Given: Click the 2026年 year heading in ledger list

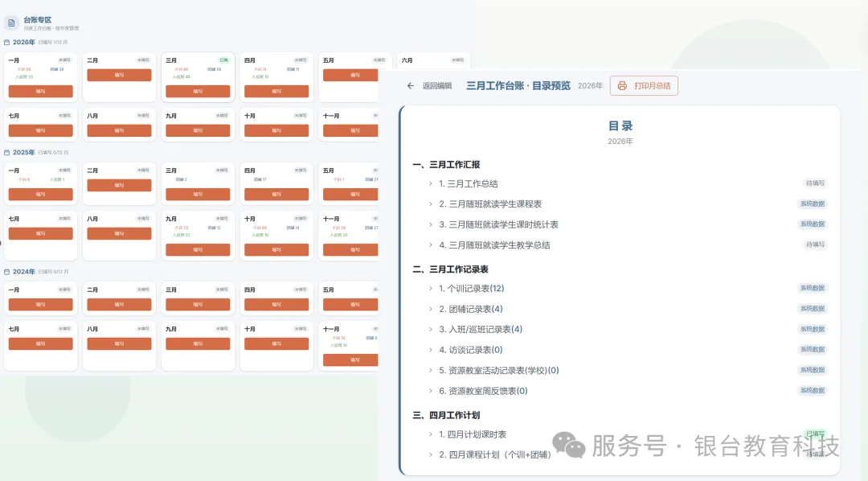Looking at the screenshot, I should point(24,42).
